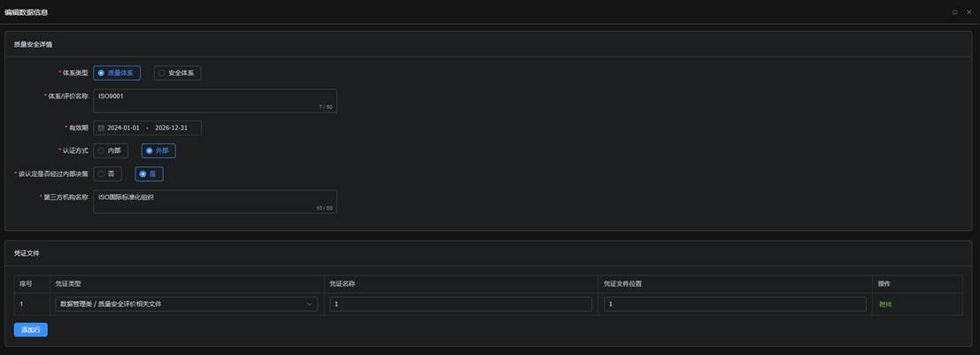Close the 编辑数据信息 dialog
This screenshot has height=355, width=980.
point(968,12)
